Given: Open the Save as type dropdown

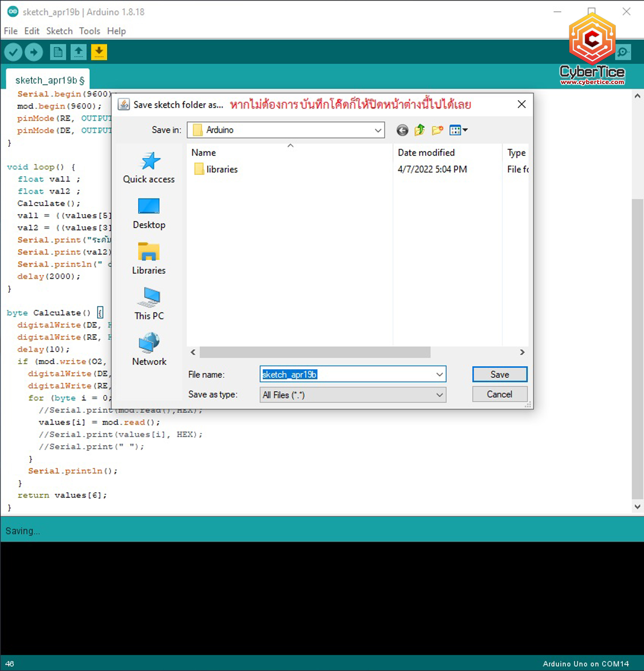Looking at the screenshot, I should coord(439,394).
